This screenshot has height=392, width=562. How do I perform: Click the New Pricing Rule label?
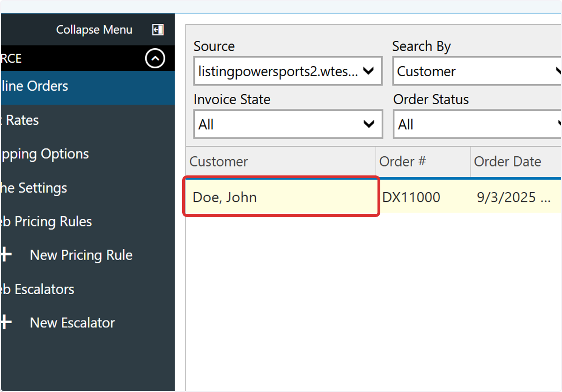point(81,255)
